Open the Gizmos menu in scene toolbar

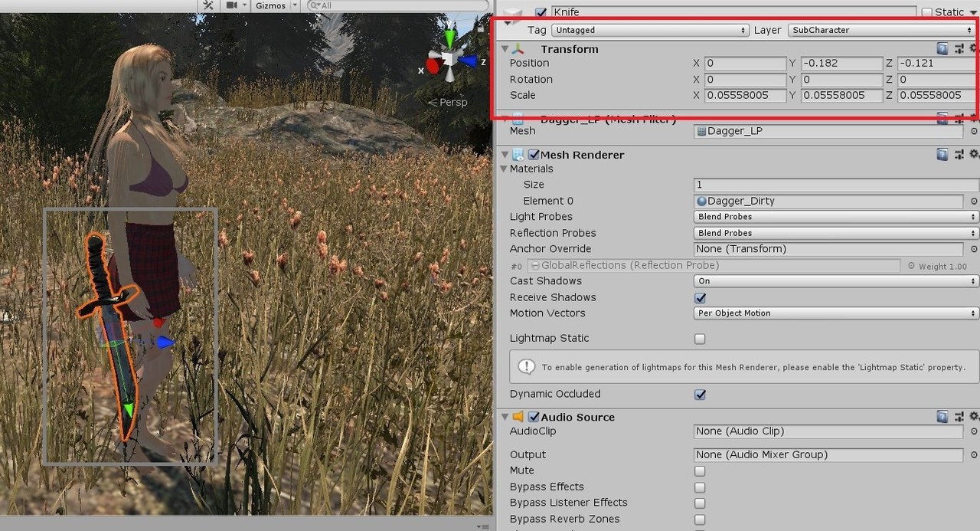point(274,5)
